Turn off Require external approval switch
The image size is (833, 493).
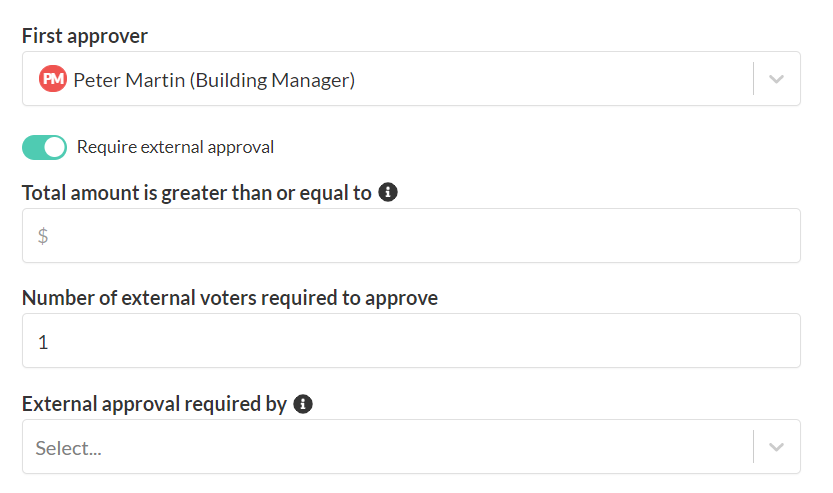click(45, 147)
